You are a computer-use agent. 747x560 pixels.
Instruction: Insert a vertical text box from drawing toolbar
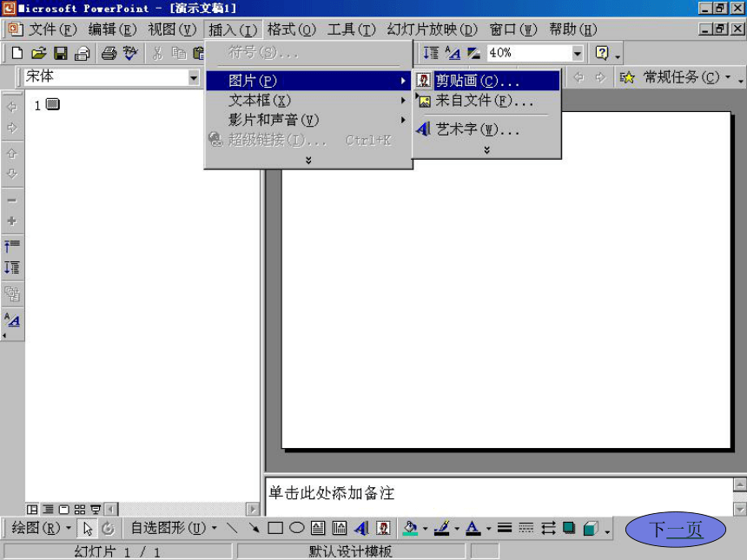[x=340, y=528]
